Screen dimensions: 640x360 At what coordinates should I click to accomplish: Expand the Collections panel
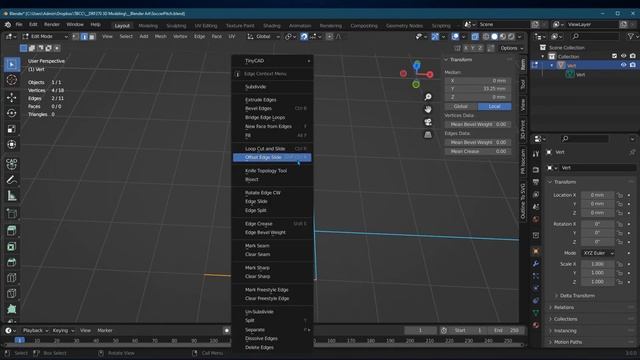pos(565,319)
